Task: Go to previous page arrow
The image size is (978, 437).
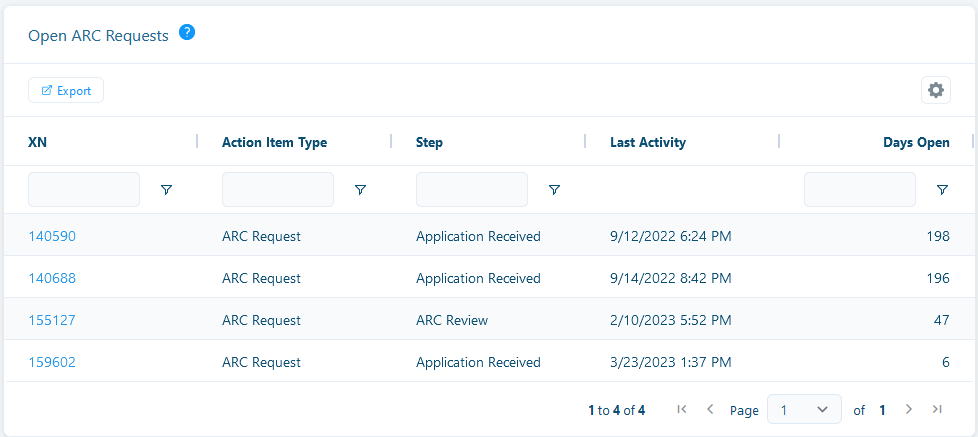Action: tap(710, 409)
